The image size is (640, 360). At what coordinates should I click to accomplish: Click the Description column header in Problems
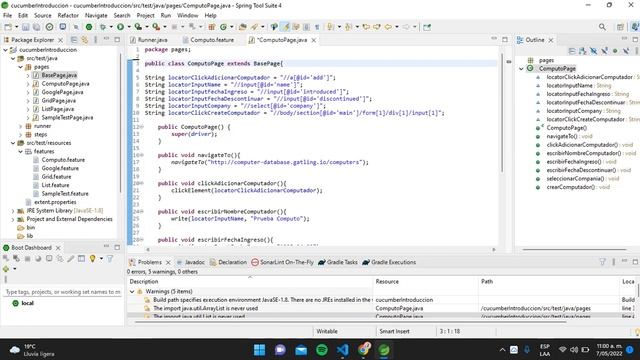point(250,282)
